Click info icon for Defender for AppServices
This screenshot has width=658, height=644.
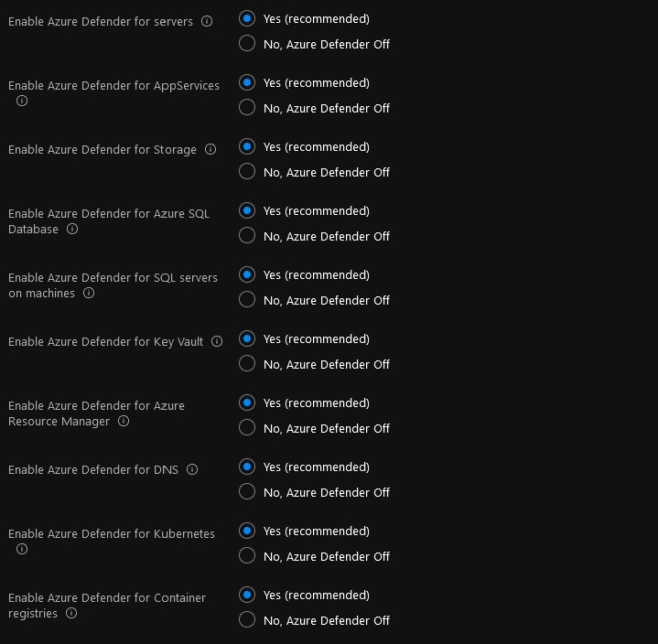(22, 101)
